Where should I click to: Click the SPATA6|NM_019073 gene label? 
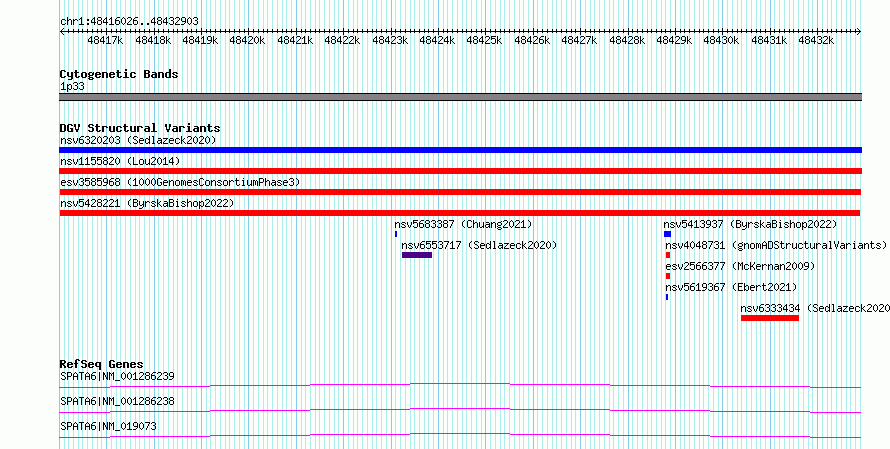[x=108, y=426]
